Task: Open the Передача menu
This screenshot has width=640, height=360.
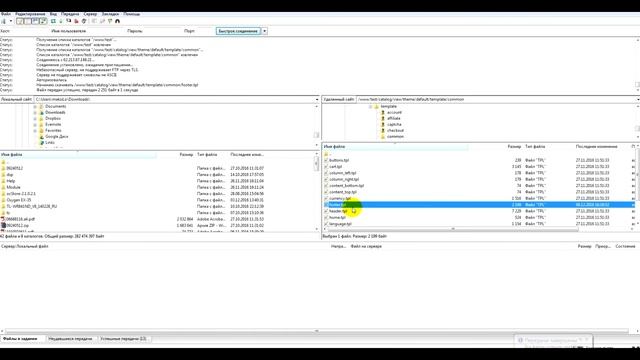Action: point(70,14)
